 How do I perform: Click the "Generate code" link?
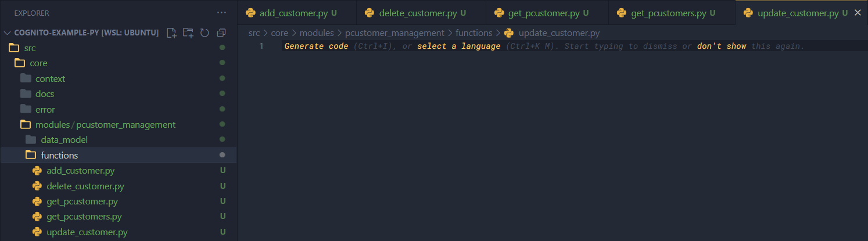(x=316, y=46)
